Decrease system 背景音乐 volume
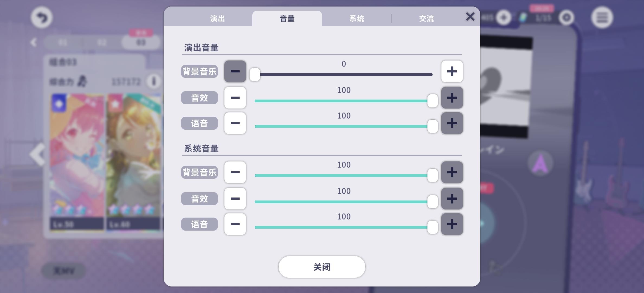 point(235,172)
